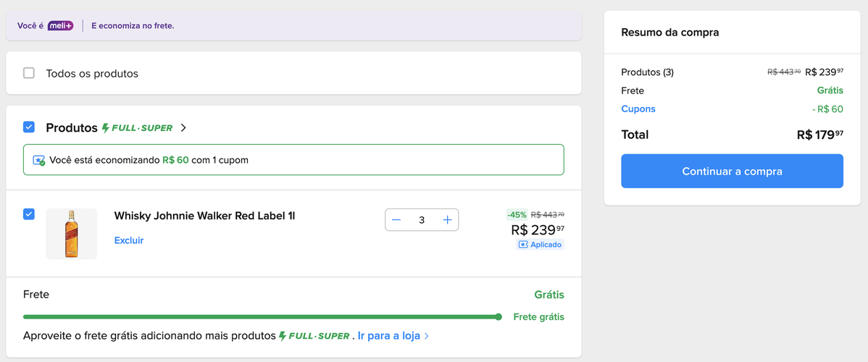Click the whisky bottle thumbnail
868x362 pixels.
[71, 234]
